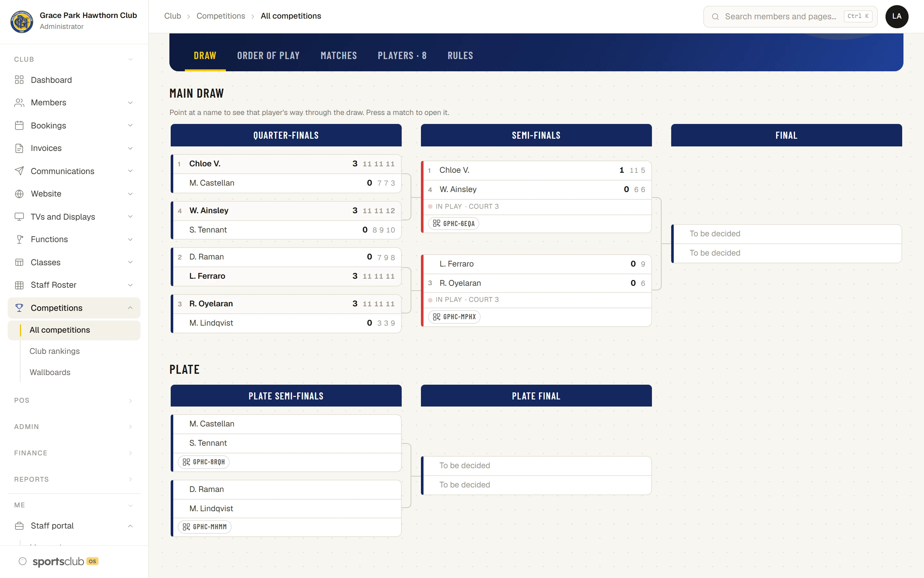This screenshot has height=578, width=924.
Task: Expand the Members submenu chevron
Action: click(x=130, y=102)
